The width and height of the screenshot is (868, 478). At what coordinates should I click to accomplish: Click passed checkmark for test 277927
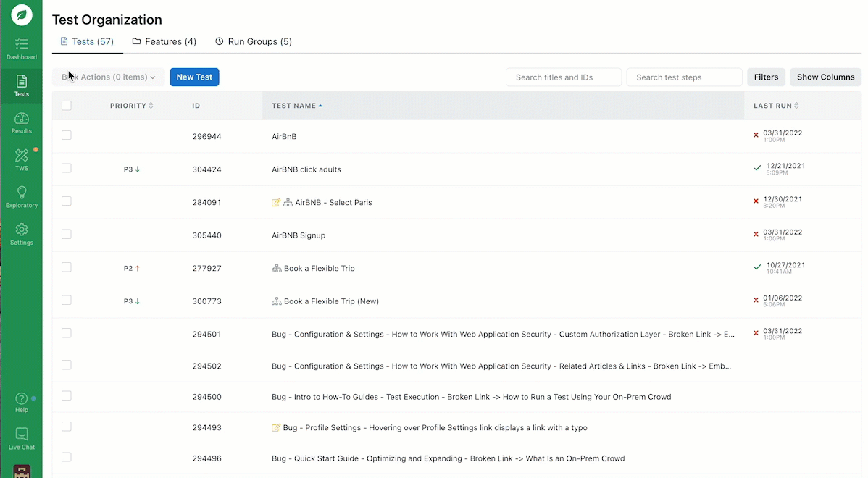point(757,267)
